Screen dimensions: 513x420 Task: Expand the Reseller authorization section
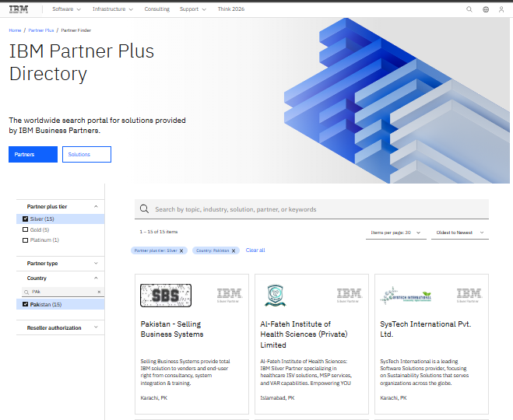[60, 327]
